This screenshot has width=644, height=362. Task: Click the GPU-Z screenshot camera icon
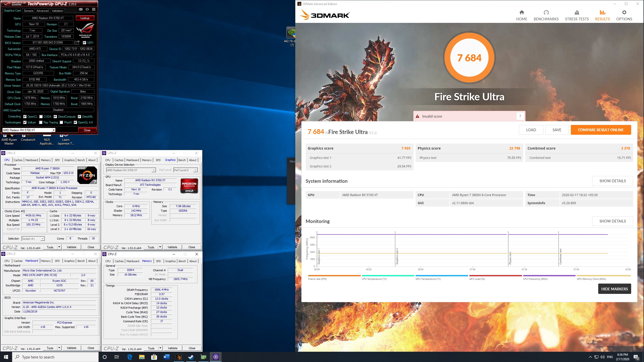[80, 10]
